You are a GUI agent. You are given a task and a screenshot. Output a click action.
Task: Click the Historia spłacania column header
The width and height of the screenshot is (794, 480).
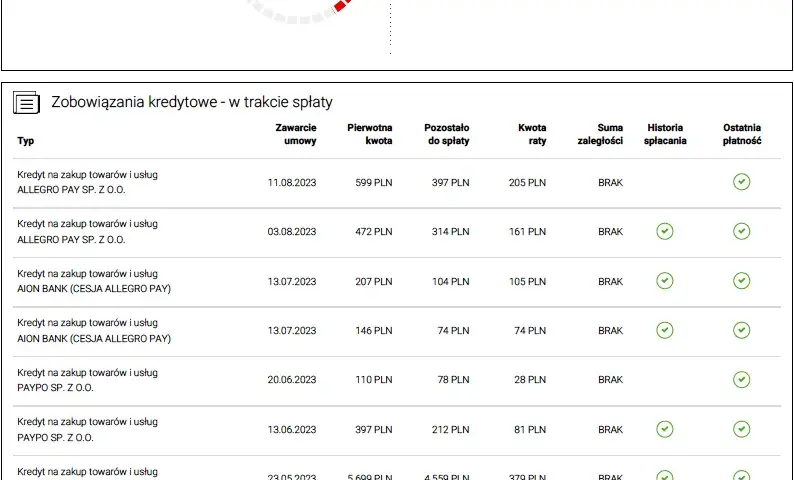point(665,134)
